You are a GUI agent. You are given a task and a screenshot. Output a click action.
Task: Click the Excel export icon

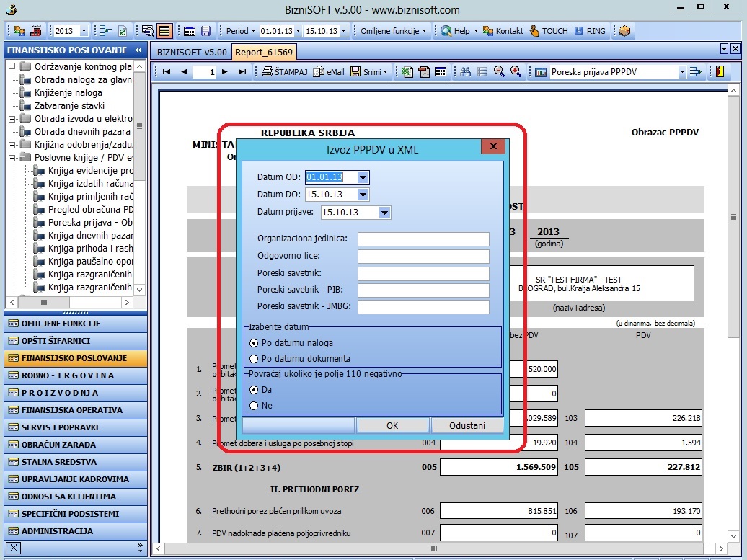[407, 72]
